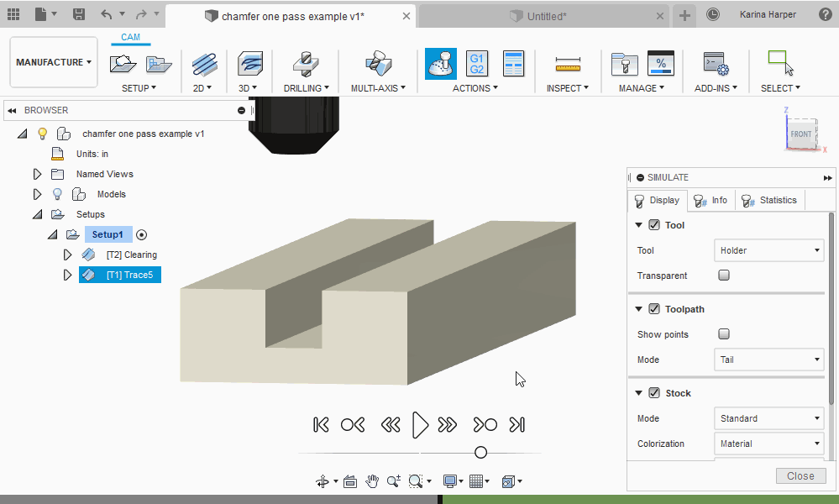Open the Tool Holder dropdown

(768, 249)
